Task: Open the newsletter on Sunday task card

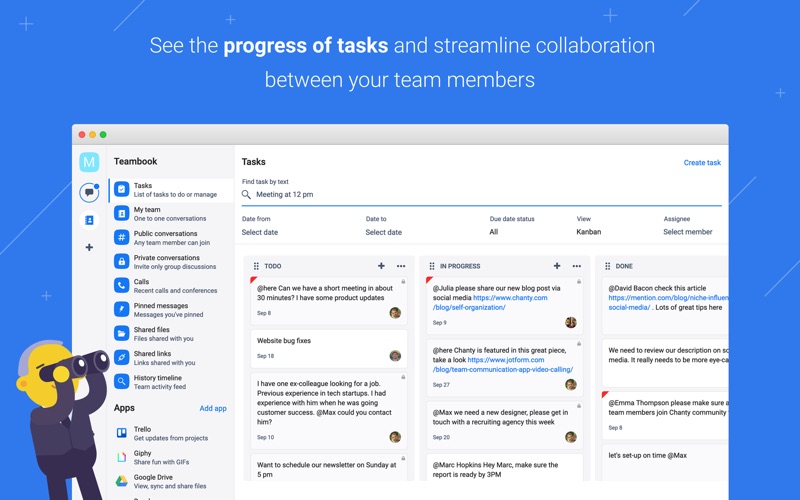Action: tap(329, 467)
